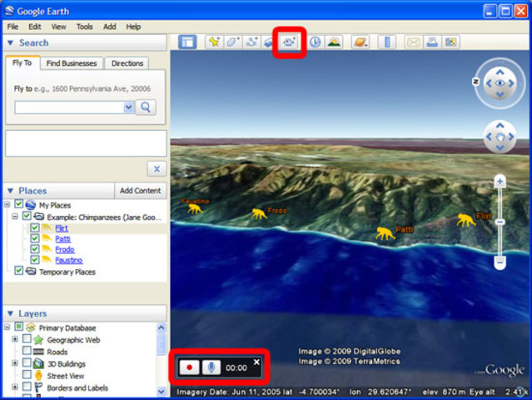
Task: Expand the Borders and Labels node
Action: [15, 387]
